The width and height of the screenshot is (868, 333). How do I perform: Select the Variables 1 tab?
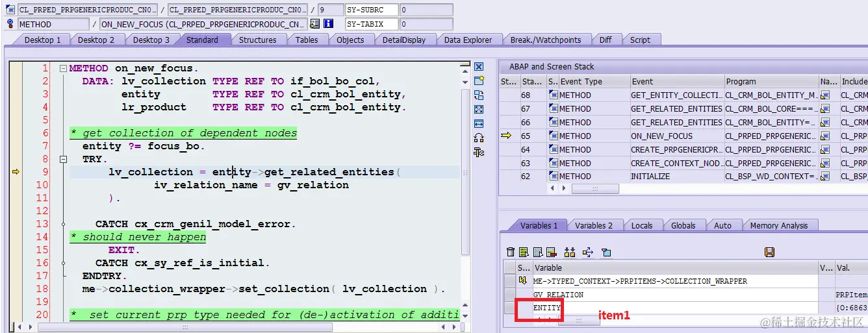[x=539, y=225]
